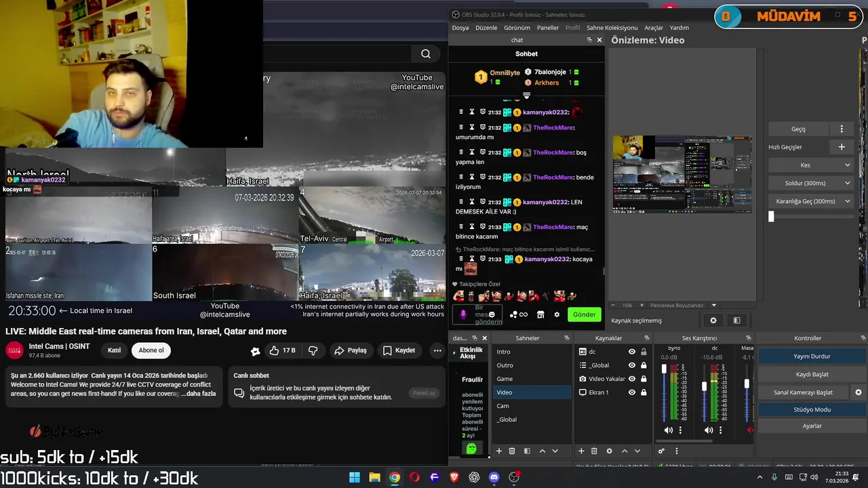Open advanced audio properties gears icon
Screen dimensions: 868x488
661,451
